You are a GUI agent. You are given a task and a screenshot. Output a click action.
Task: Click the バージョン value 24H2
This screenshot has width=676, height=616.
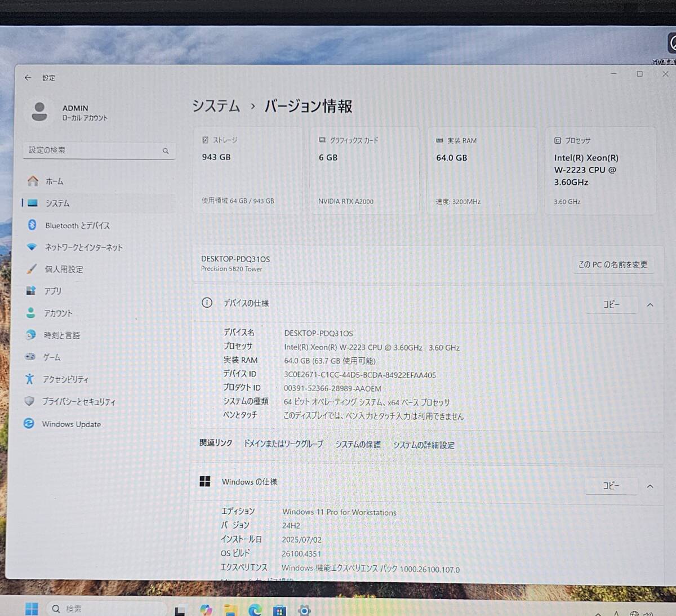(291, 525)
